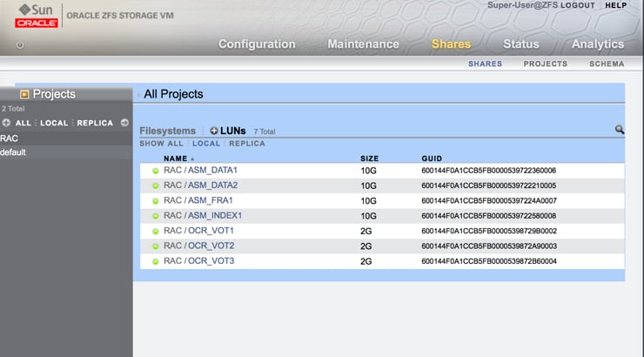Switch to the SHARES subtab
Image resolution: width=644 pixels, height=357 pixels.
click(485, 64)
